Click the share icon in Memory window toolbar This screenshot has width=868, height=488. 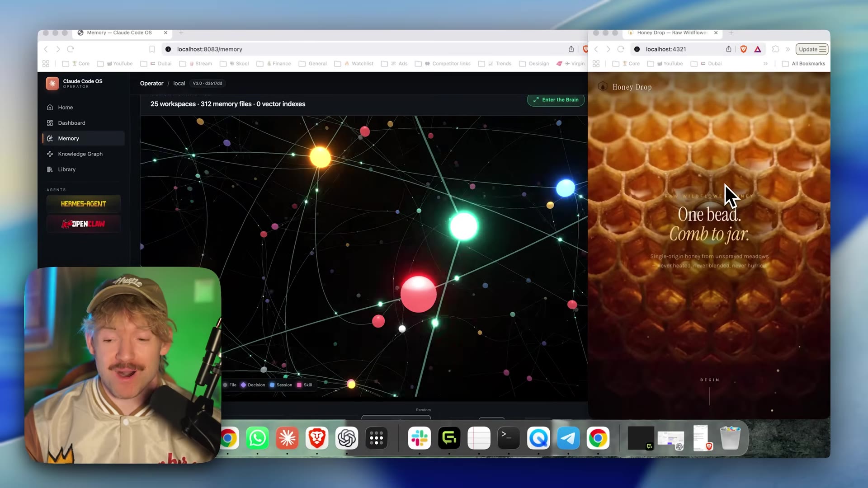click(x=571, y=49)
